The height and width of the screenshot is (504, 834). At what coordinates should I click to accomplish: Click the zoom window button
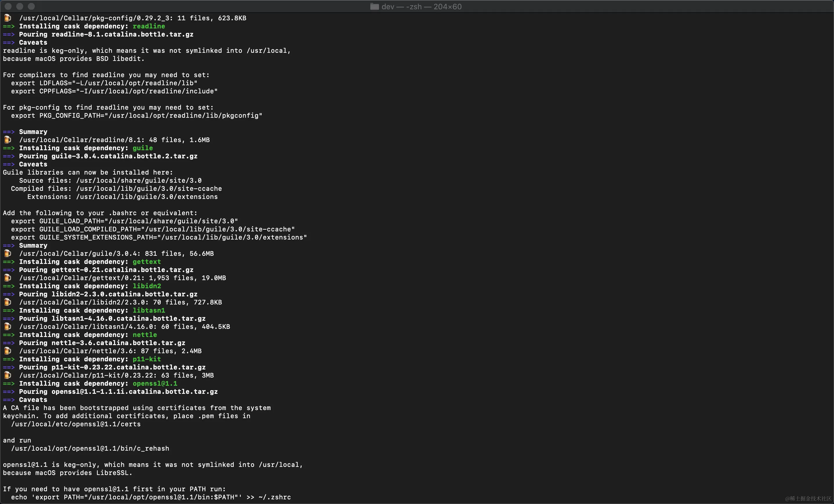point(31,6)
